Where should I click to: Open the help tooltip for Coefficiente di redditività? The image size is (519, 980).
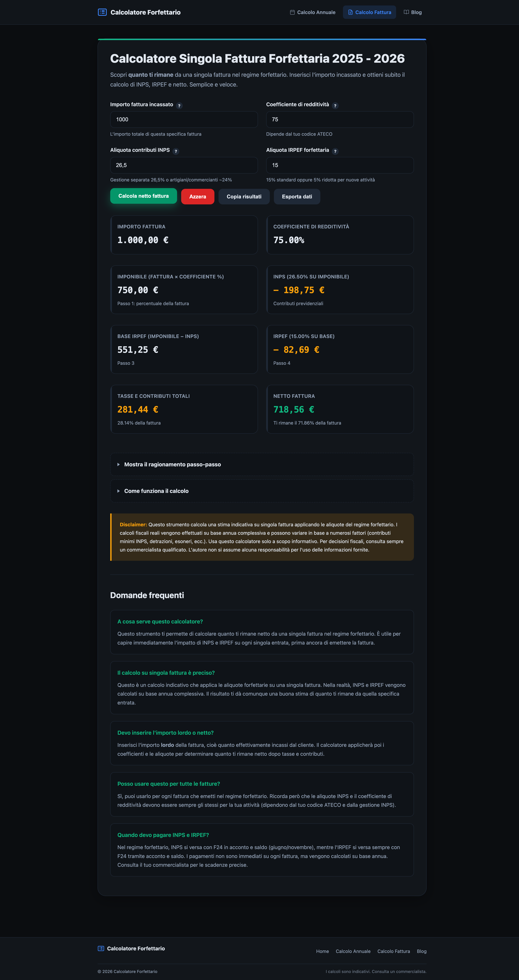pyautogui.click(x=335, y=105)
